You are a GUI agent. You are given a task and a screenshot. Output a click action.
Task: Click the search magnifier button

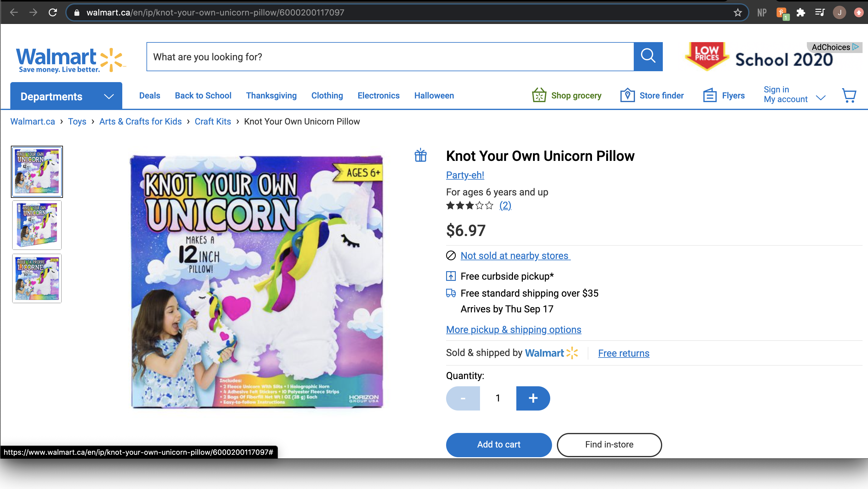pos(648,56)
